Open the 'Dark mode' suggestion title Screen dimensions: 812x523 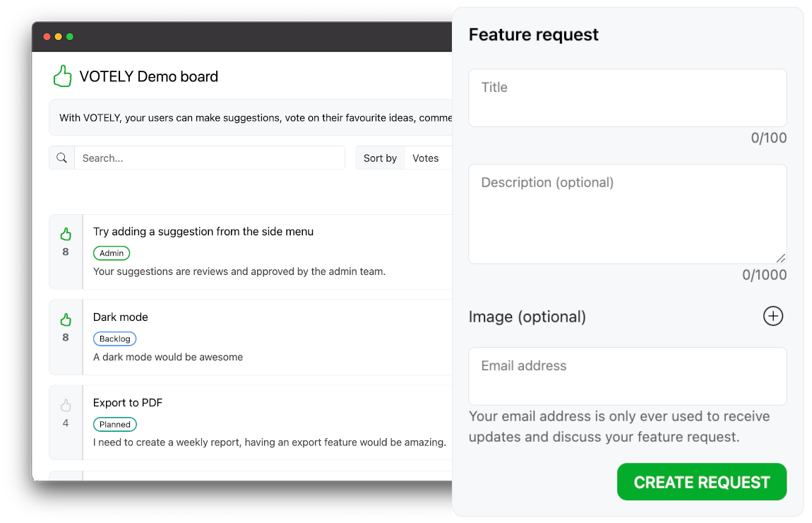121,317
